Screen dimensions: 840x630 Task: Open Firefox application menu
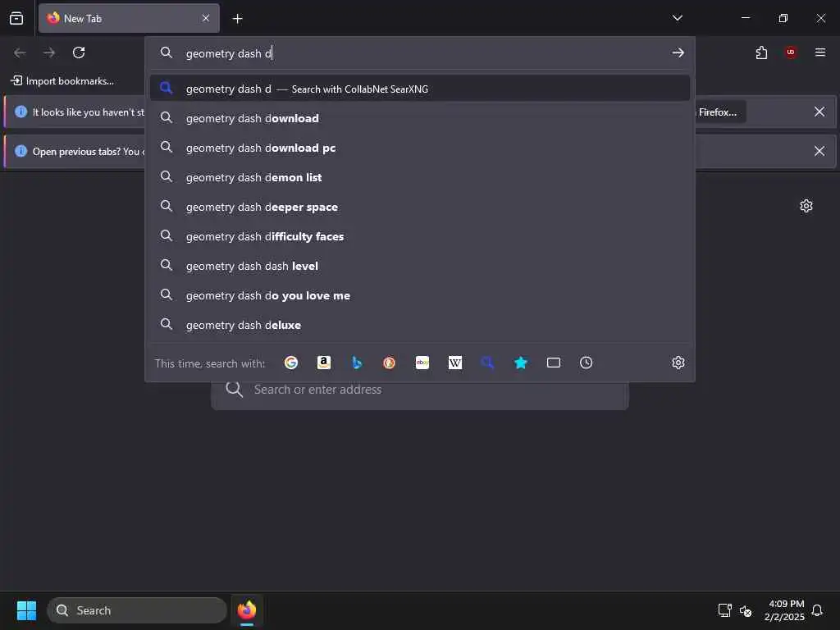point(820,52)
